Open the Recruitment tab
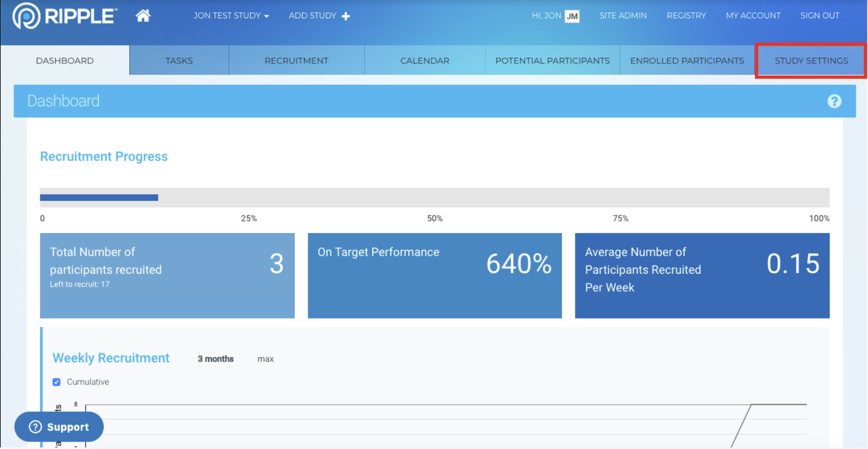 click(296, 61)
